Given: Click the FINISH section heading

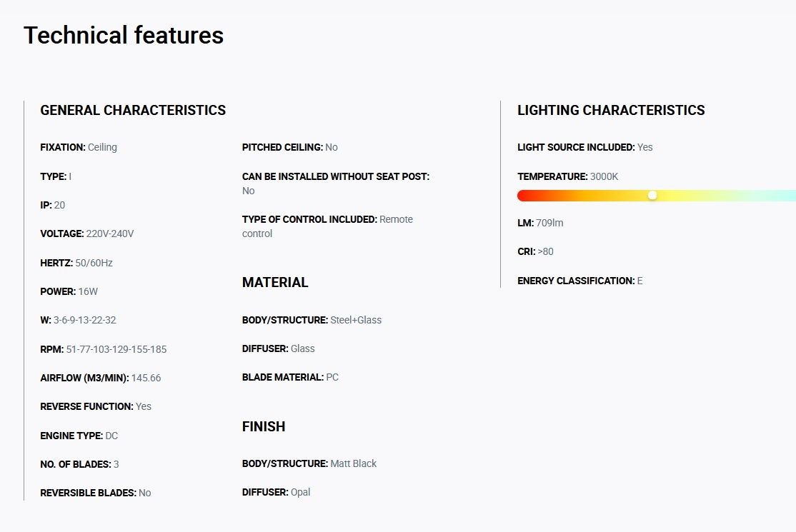Looking at the screenshot, I should 264,426.
